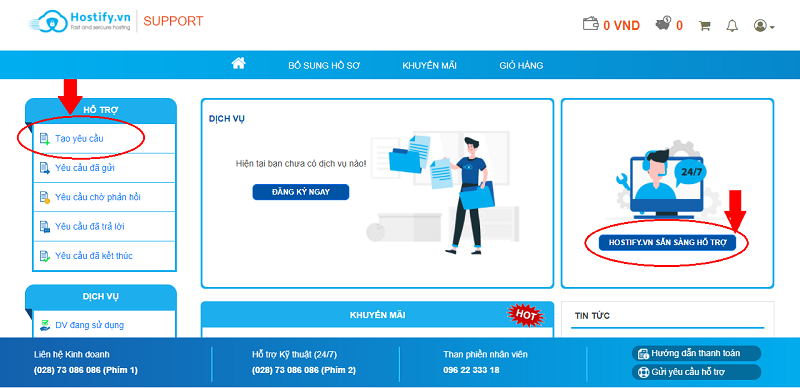This screenshot has height=388, width=800.
Task: Open Yêu cầu đã trả lời
Action: coord(90,226)
